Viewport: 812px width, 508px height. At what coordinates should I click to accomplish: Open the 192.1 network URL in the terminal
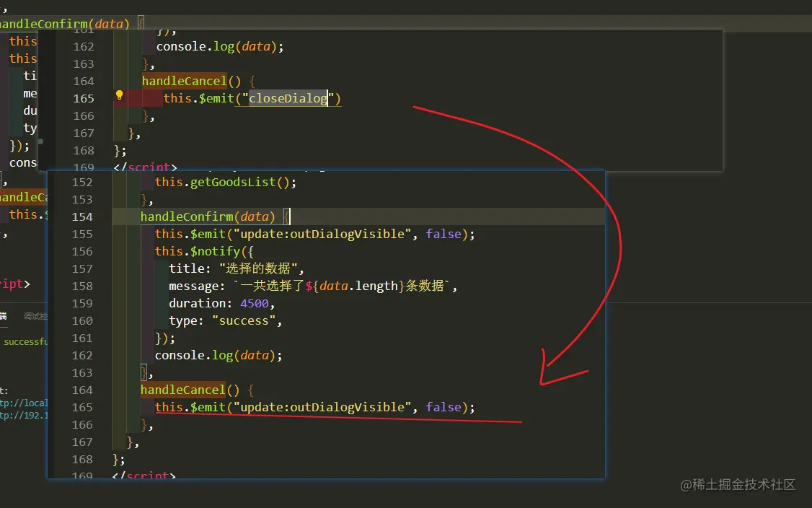coord(23,416)
